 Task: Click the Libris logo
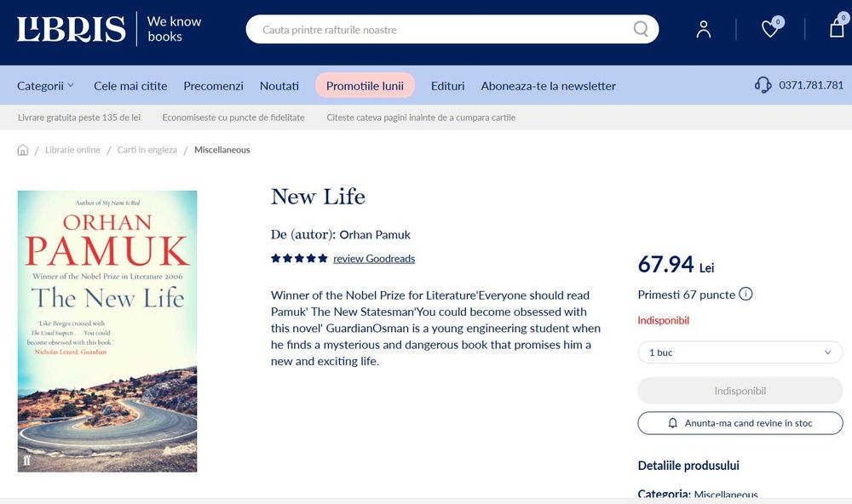[72, 29]
